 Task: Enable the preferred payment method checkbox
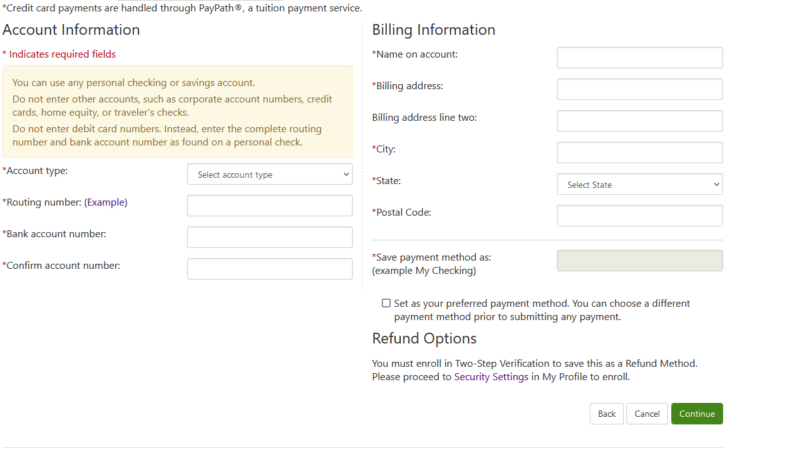click(386, 303)
